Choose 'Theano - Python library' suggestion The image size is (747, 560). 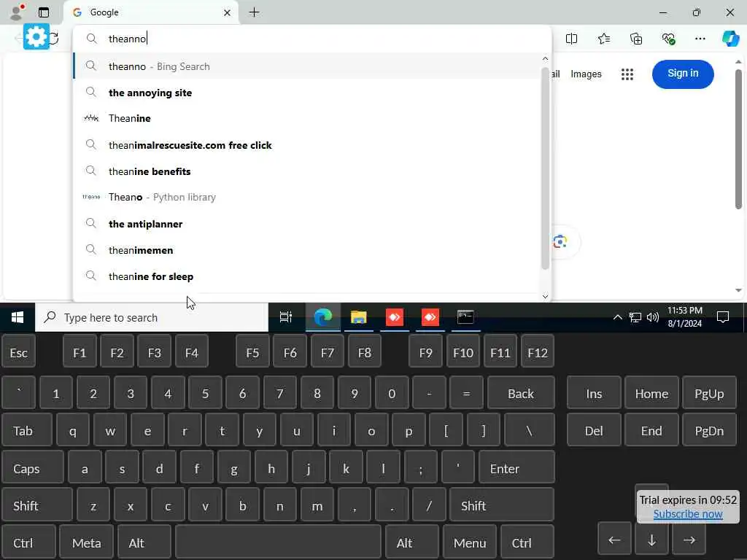click(307, 197)
